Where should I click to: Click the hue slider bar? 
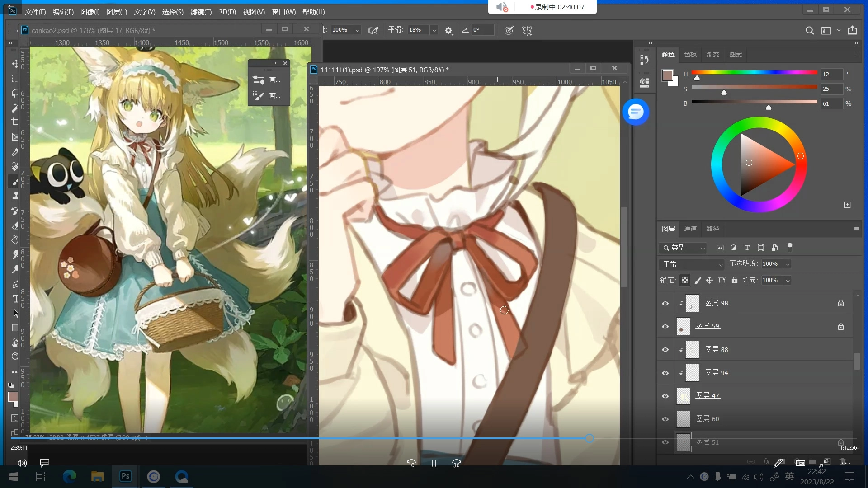pos(754,72)
